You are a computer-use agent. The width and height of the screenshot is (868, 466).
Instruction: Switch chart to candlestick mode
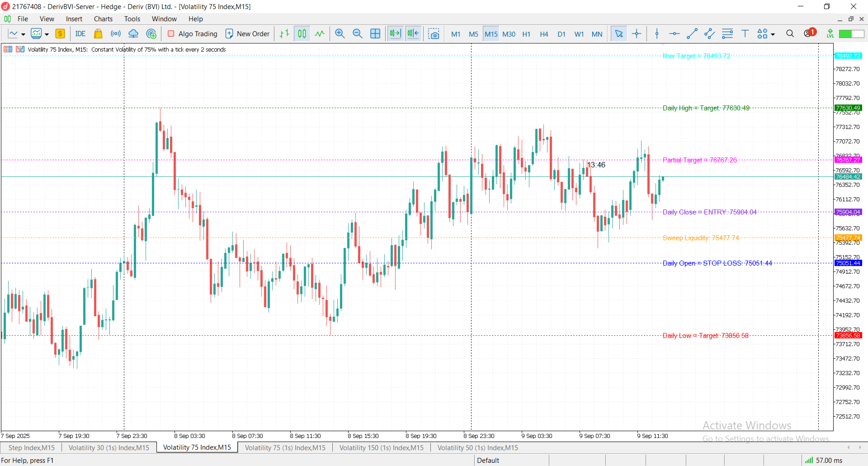302,34
